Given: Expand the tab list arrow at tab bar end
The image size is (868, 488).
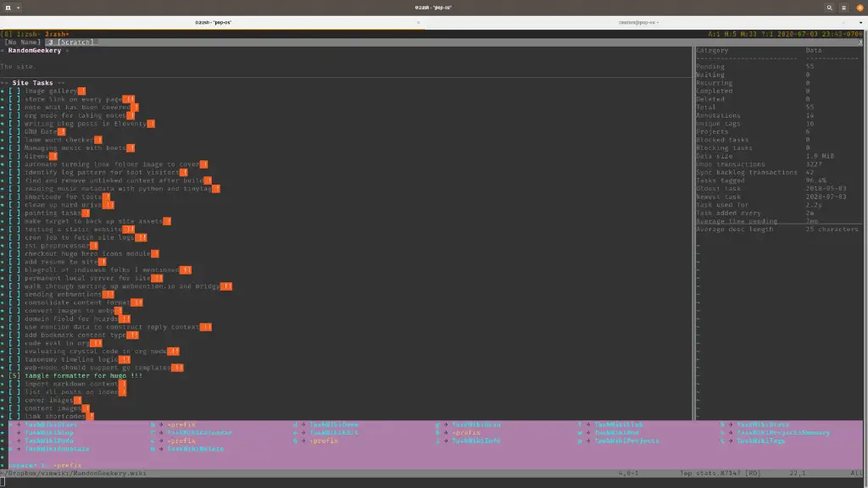Looking at the screenshot, I should (x=860, y=23).
